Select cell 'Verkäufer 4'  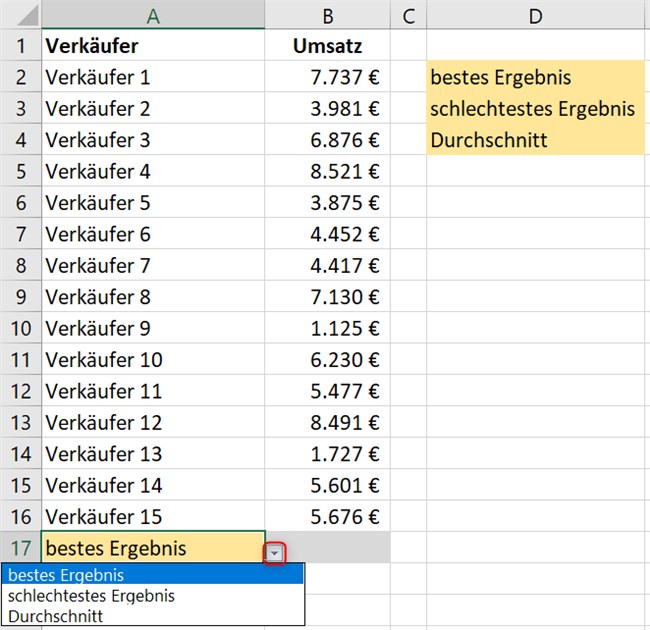(153, 171)
